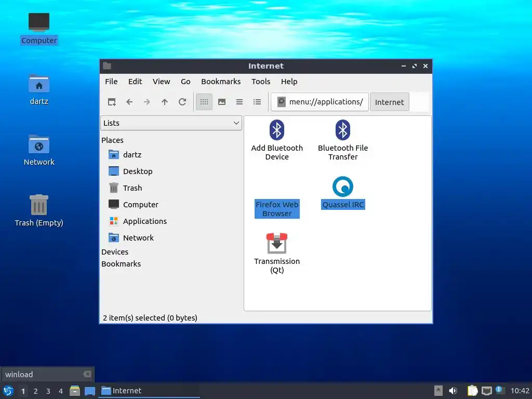Click the menu://applications/ path button
The image size is (532, 399).
(x=320, y=102)
